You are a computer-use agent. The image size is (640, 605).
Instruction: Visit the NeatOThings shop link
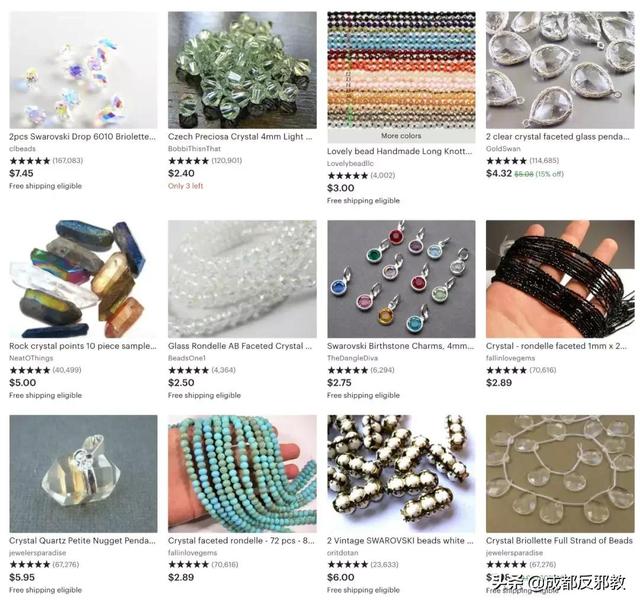pyautogui.click(x=31, y=358)
